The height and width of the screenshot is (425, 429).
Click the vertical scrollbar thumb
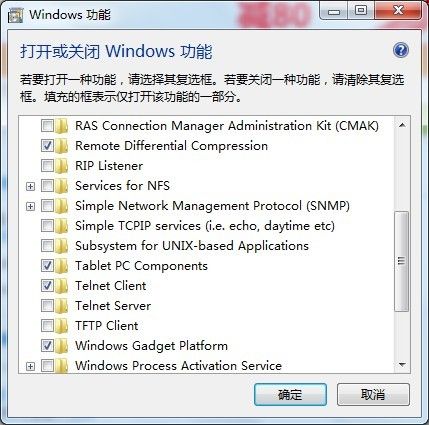(x=402, y=261)
